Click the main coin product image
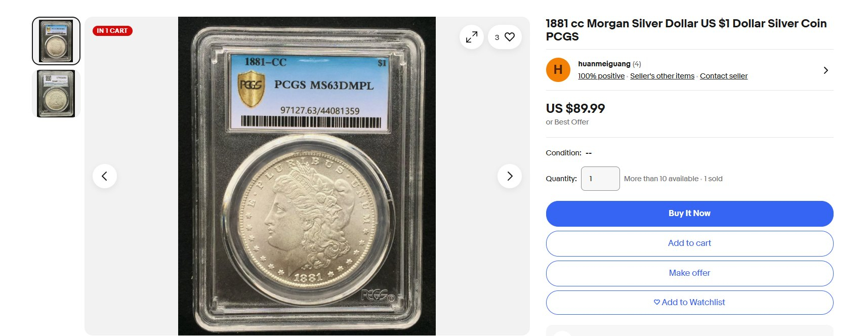This screenshot has width=868, height=336. (x=307, y=176)
